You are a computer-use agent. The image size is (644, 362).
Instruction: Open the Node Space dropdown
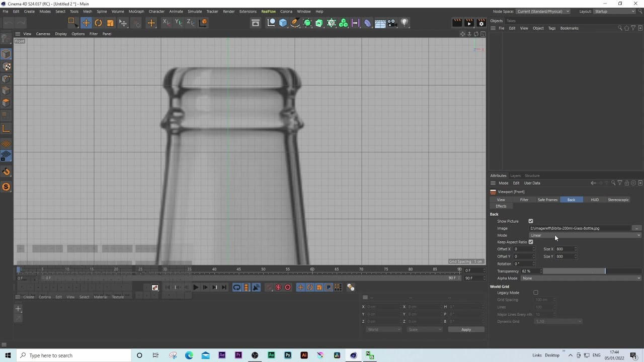543,11
